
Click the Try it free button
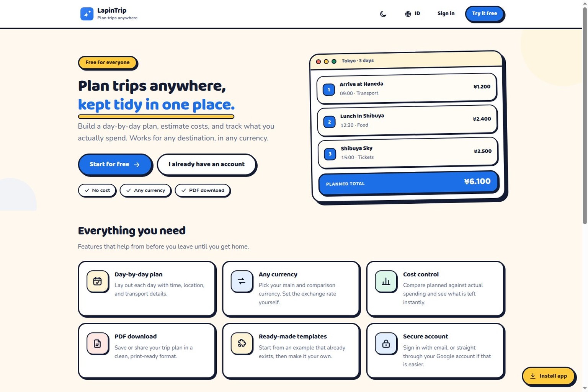[x=485, y=14]
